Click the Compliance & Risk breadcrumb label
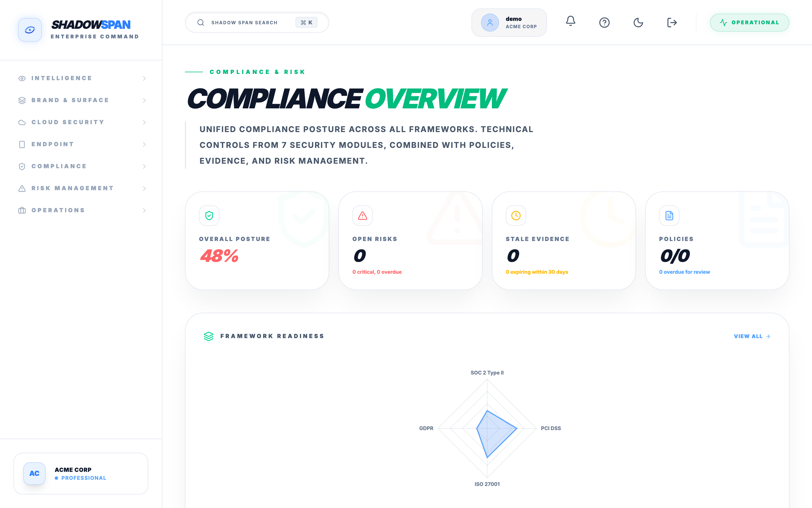The width and height of the screenshot is (812, 508). coord(257,72)
